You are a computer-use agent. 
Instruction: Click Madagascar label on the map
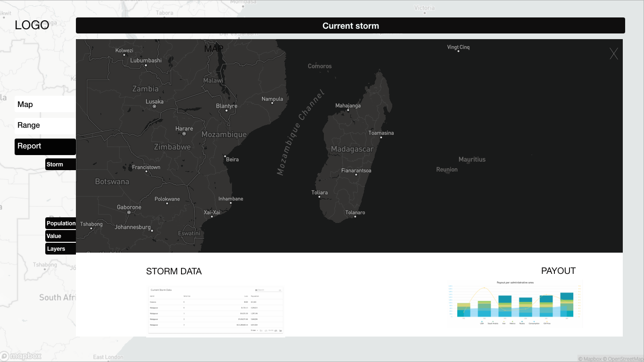[x=352, y=149]
